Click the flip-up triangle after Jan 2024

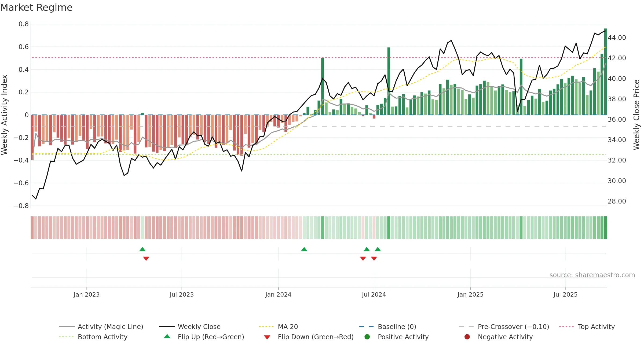pyautogui.click(x=304, y=249)
